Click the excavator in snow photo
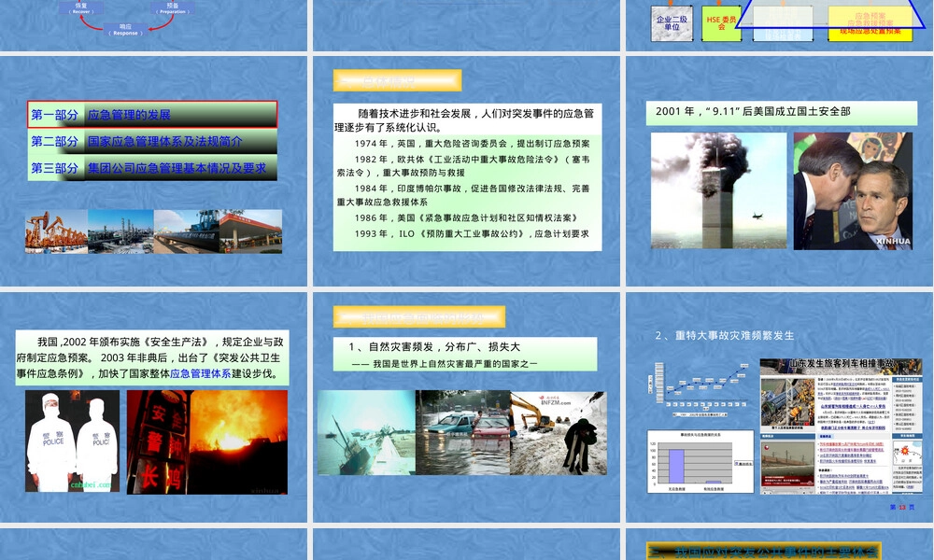934x560 pixels. coord(559,433)
